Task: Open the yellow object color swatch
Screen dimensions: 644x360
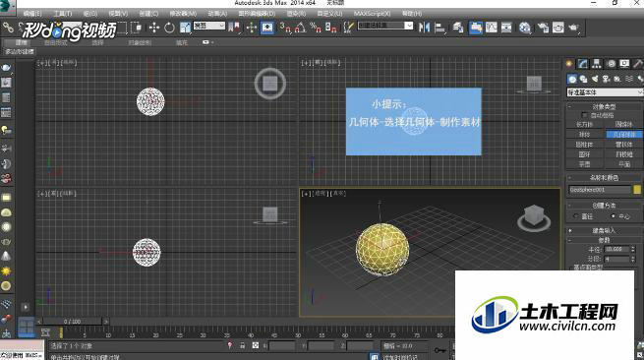Action: pyautogui.click(x=637, y=190)
